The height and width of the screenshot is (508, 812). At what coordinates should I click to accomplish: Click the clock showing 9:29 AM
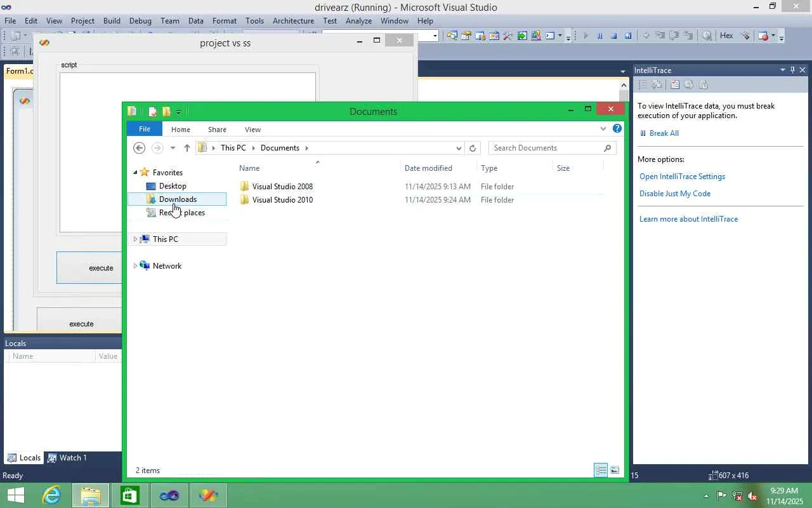click(x=784, y=491)
